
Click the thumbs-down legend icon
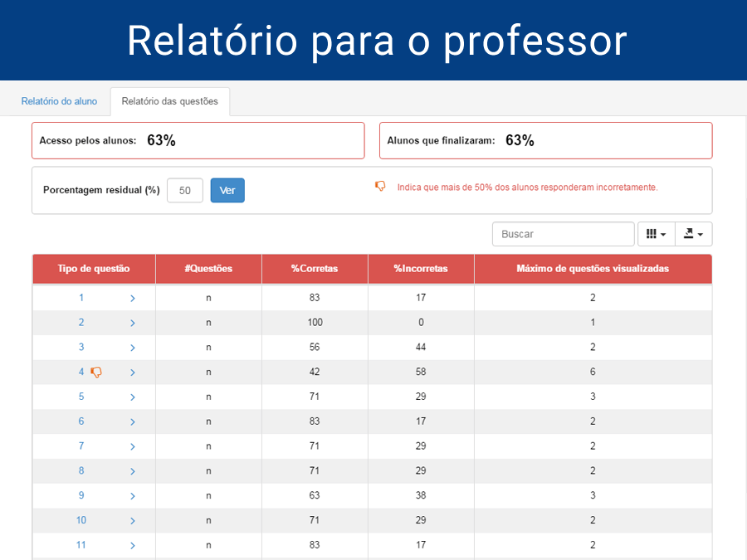coord(380,186)
